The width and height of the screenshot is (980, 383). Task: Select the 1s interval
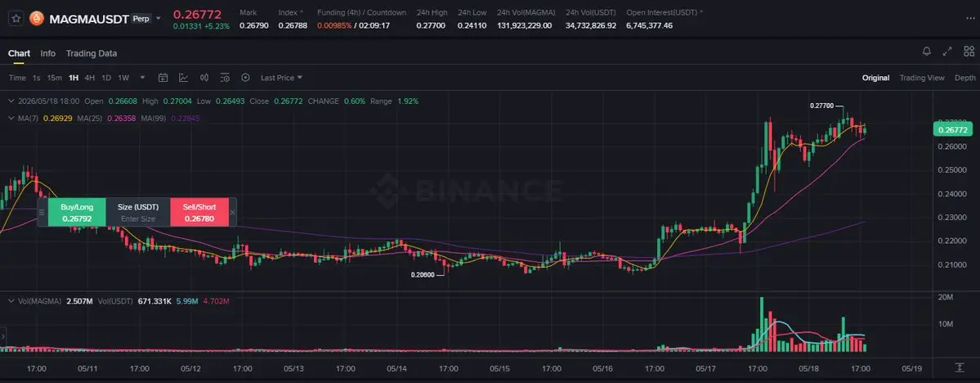pyautogui.click(x=36, y=78)
